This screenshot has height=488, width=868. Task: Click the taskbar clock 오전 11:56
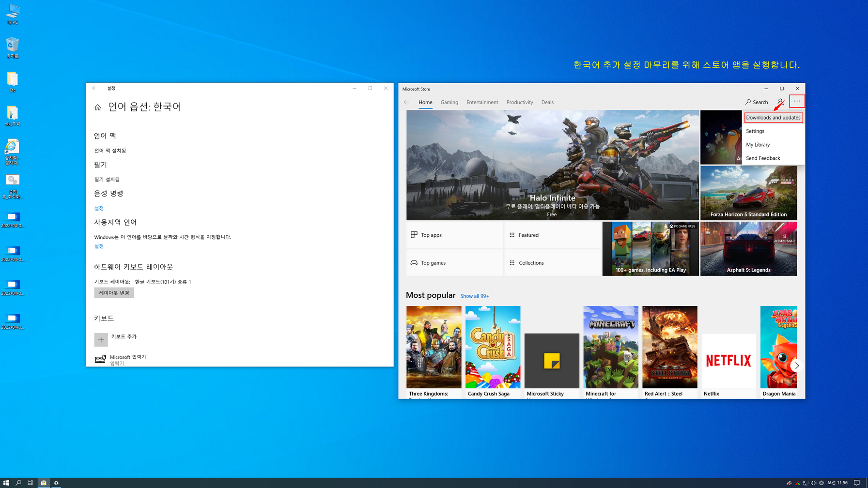tap(837, 483)
